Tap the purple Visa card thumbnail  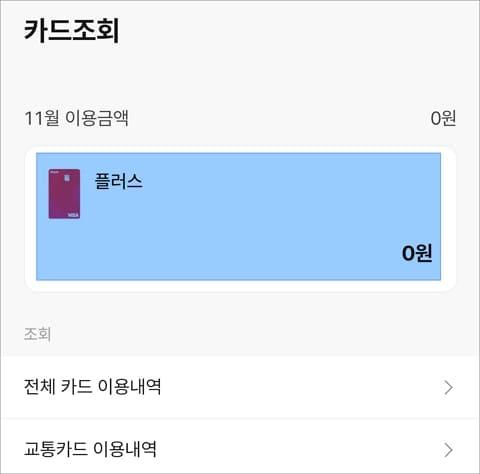64,194
